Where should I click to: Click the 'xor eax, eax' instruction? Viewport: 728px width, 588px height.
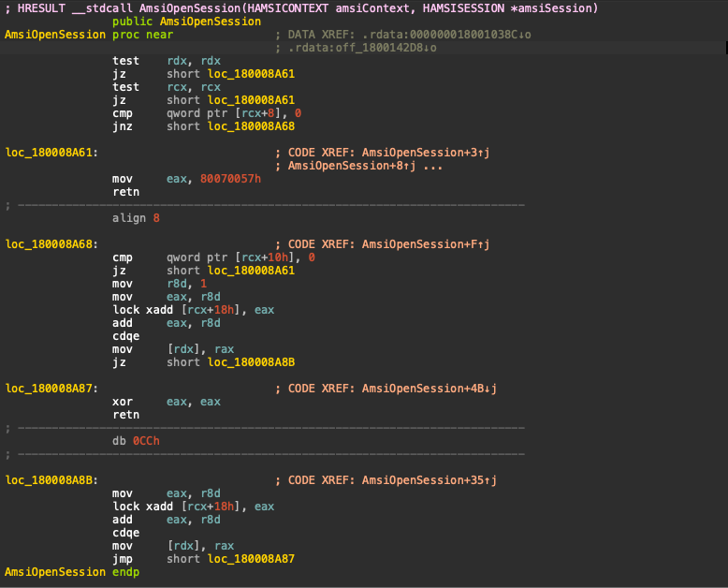(167, 402)
